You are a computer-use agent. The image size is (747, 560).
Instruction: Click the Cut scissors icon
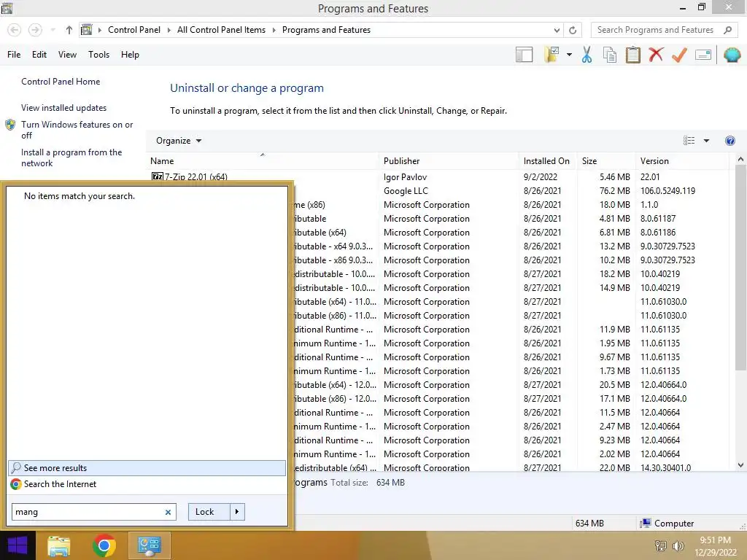(587, 55)
